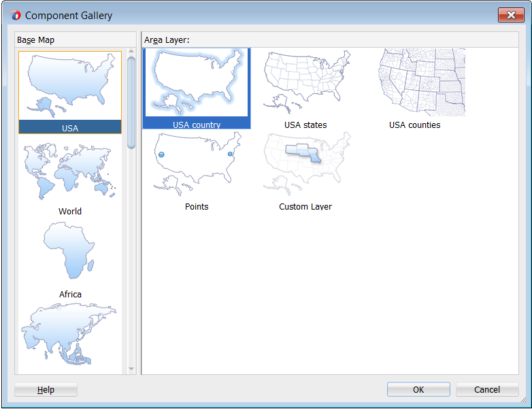Cancel the Component Gallery dialog
532x409 pixels.
click(487, 389)
